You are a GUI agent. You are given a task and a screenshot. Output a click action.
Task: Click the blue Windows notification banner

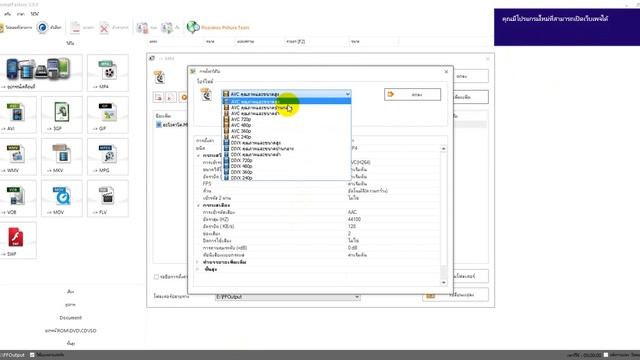(x=567, y=27)
